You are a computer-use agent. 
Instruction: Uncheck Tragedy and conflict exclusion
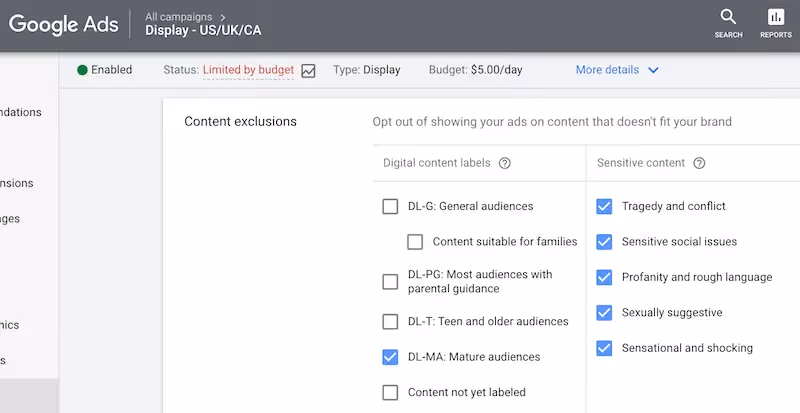click(604, 206)
